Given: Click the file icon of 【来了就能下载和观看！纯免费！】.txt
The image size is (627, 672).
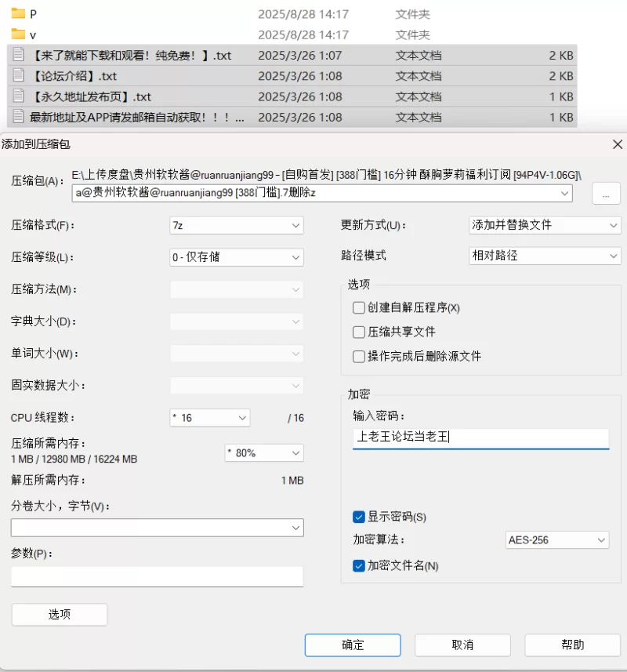Looking at the screenshot, I should coord(18,55).
